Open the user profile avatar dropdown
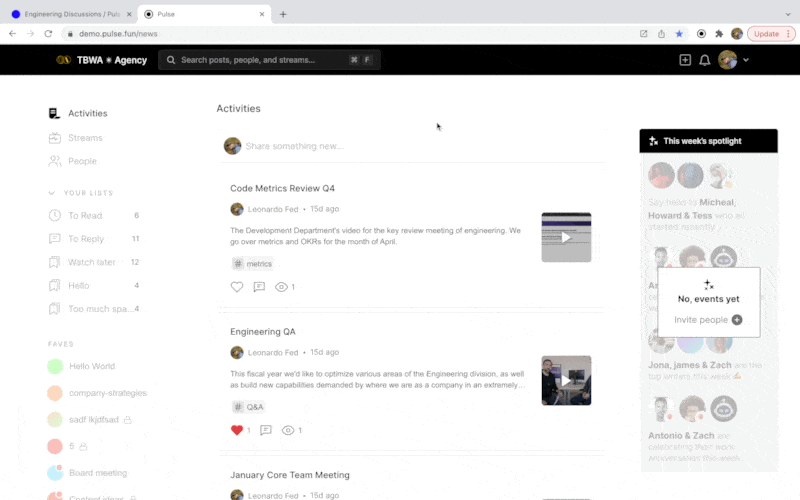Screen dimensions: 800x500 pyautogui.click(x=733, y=60)
